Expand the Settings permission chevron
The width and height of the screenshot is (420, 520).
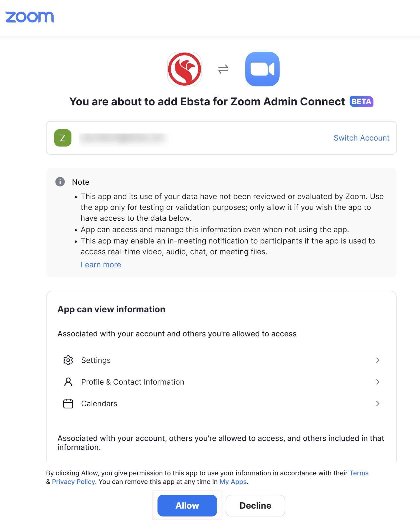378,360
